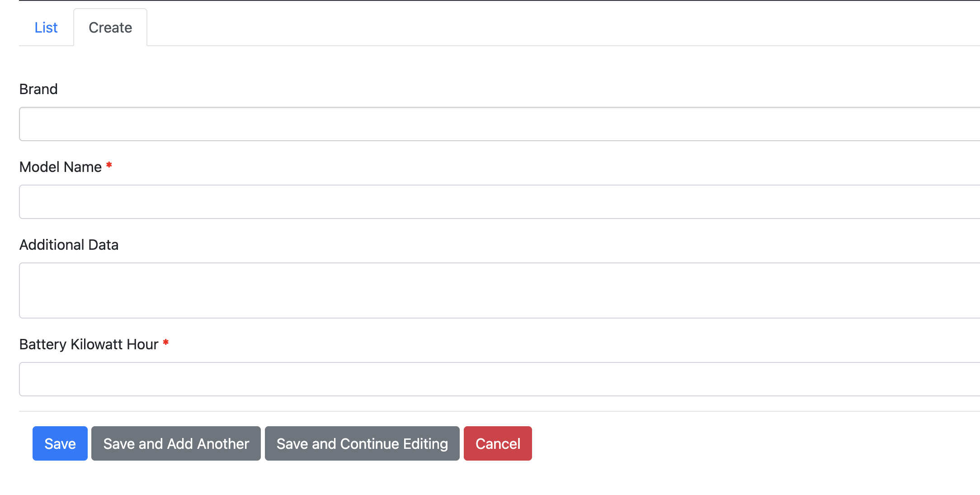Focus the Model Name input box

[497, 202]
